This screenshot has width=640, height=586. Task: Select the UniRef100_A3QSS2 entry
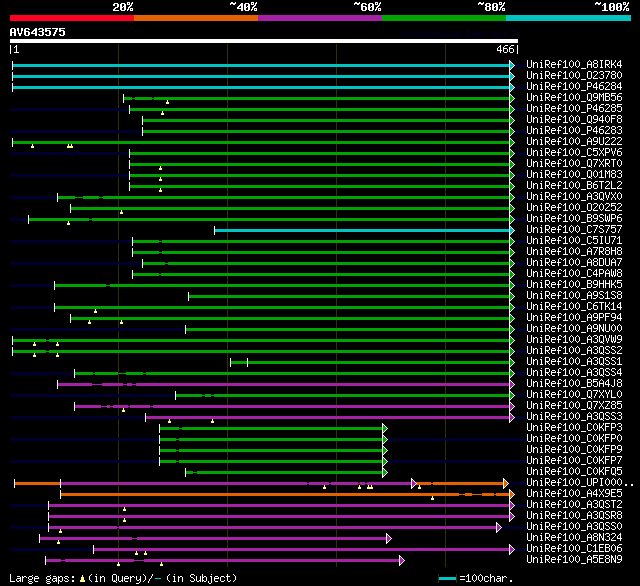[x=574, y=351]
